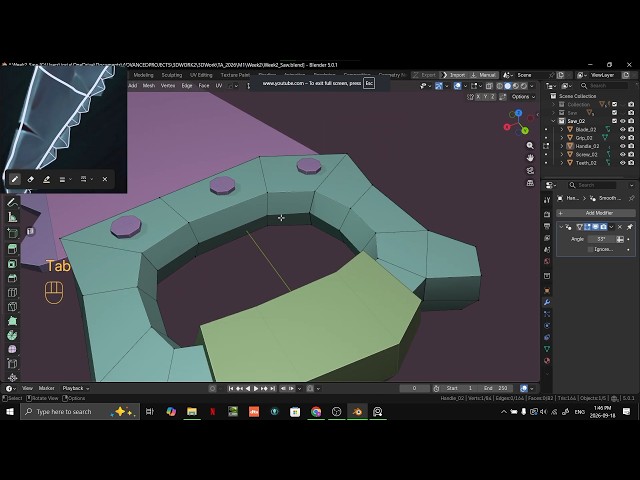
Task: Toggle camera view in viewport
Action: pos(530,171)
